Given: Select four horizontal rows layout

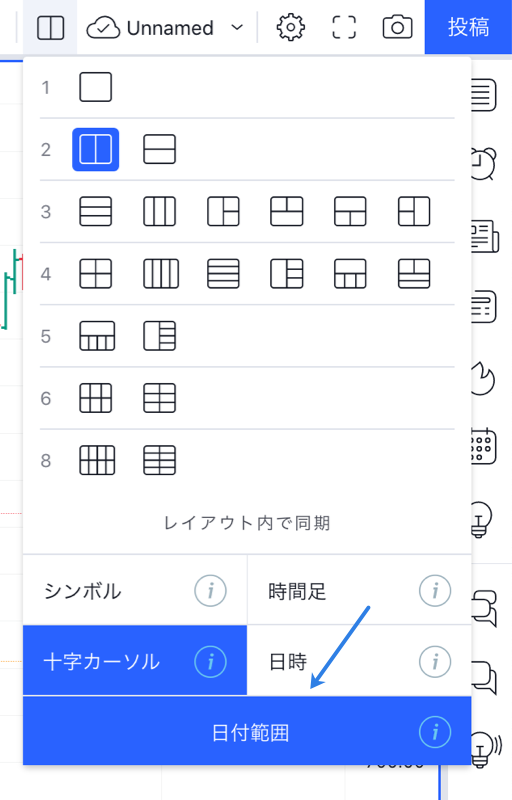Looking at the screenshot, I should pyautogui.click(x=223, y=274).
